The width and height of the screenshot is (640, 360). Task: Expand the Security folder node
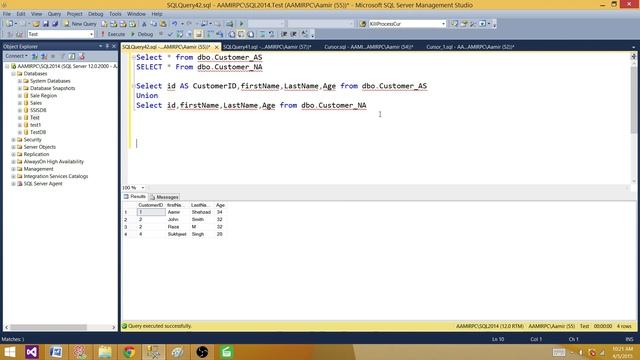tap(13, 140)
